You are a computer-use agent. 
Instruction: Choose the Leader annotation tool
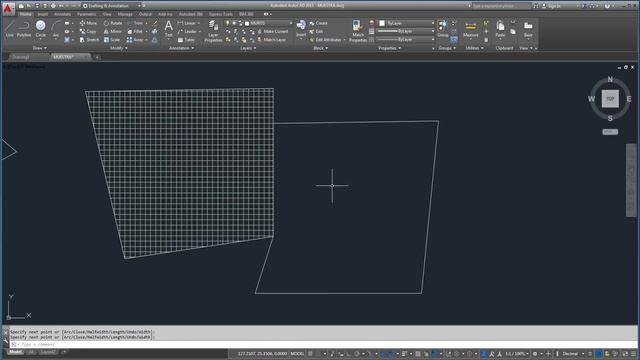pyautogui.click(x=187, y=31)
